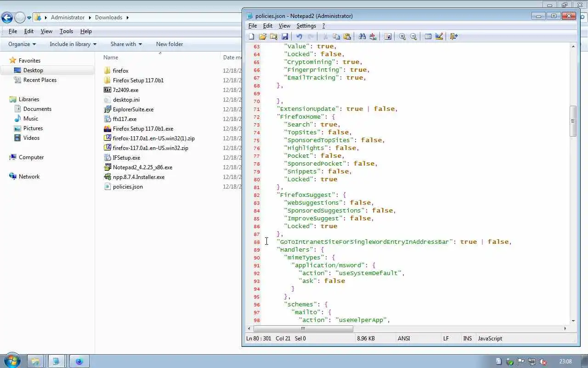Image resolution: width=588 pixels, height=368 pixels.
Task: Click the Windows Start orb
Action: [x=12, y=361]
